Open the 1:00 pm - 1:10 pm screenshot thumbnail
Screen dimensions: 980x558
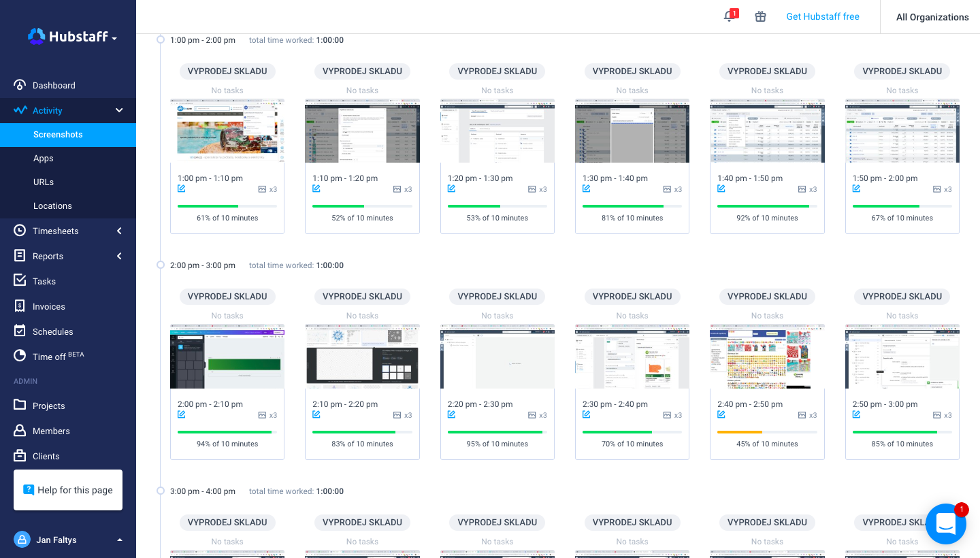[227, 131]
